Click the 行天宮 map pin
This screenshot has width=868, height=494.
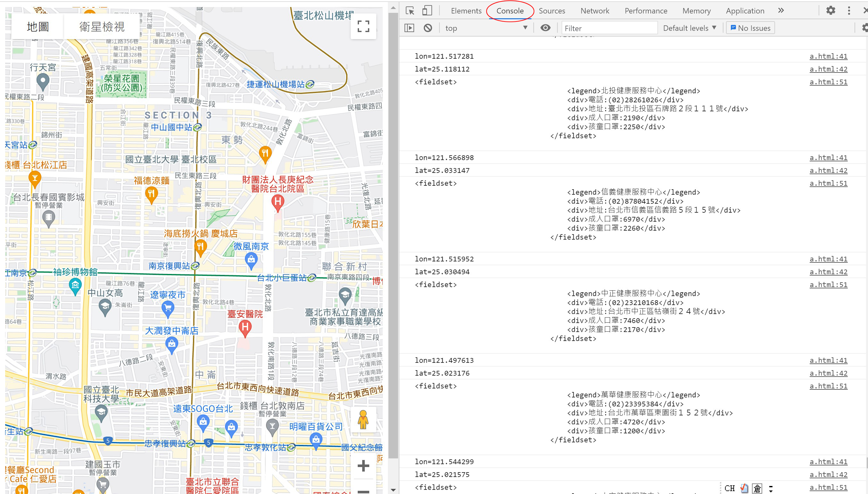[x=43, y=82]
